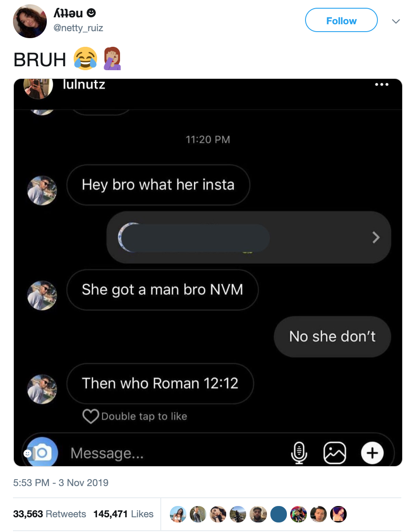The width and height of the screenshot is (416, 532).
Task: Open the tweet's embedded chat screenshot
Action: (x=208, y=272)
